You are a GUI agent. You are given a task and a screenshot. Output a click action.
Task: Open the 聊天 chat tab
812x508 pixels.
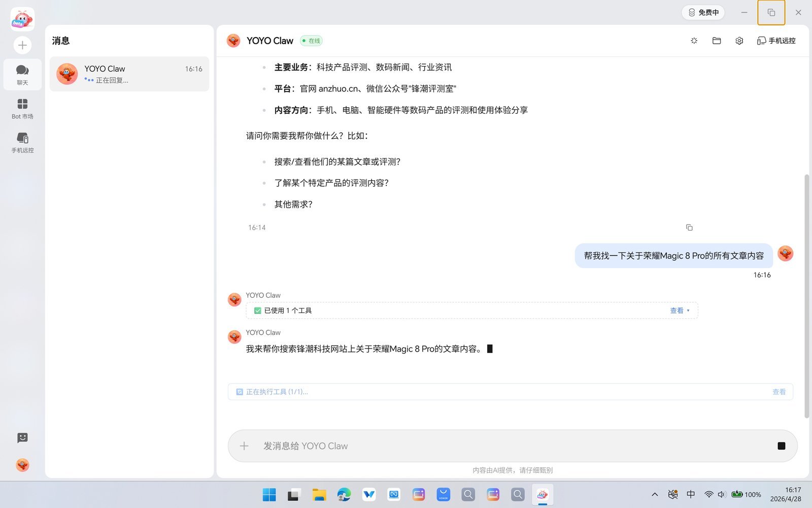tap(22, 75)
